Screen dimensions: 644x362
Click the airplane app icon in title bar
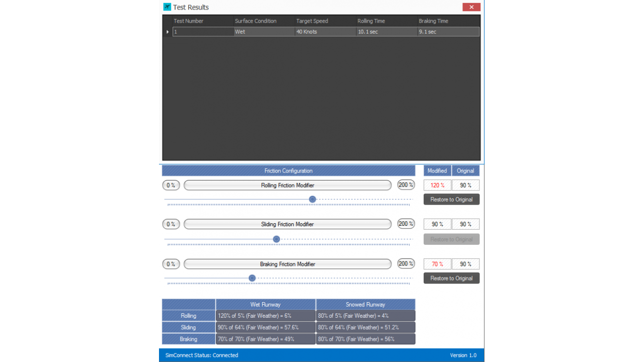point(167,7)
